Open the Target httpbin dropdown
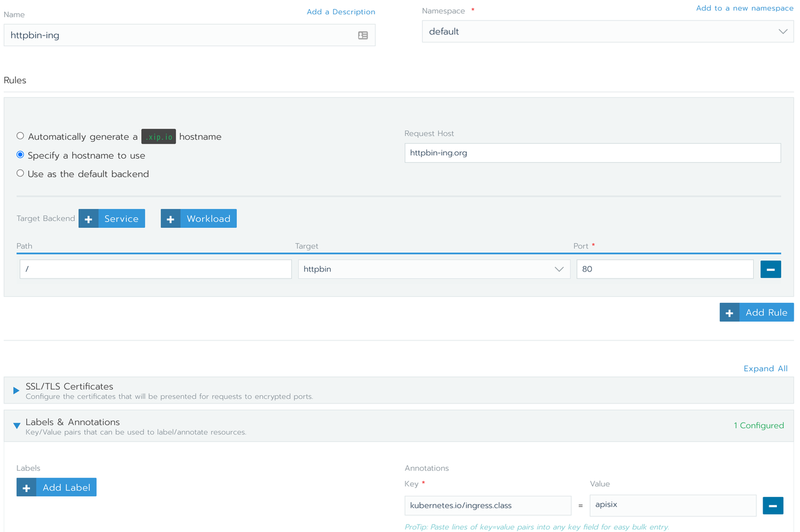This screenshot has width=800, height=532. click(434, 269)
